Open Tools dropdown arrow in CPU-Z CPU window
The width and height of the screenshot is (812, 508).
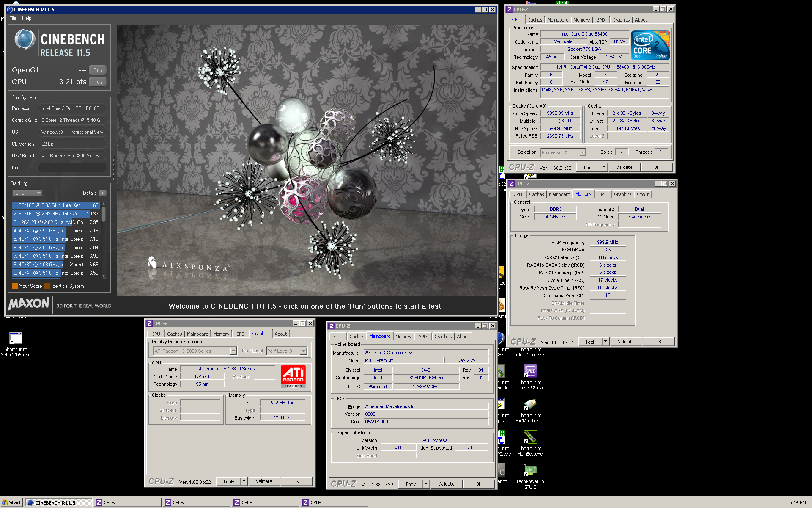(604, 167)
